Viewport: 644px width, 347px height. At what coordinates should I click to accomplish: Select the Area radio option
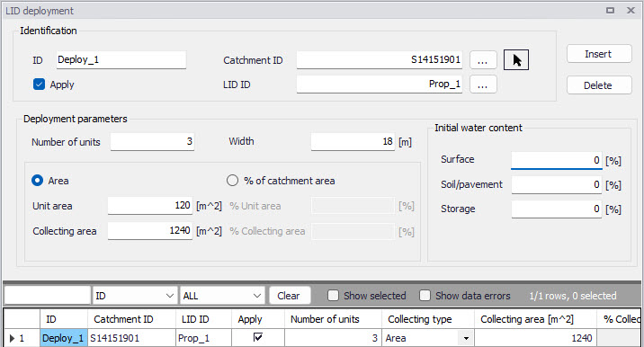[38, 181]
